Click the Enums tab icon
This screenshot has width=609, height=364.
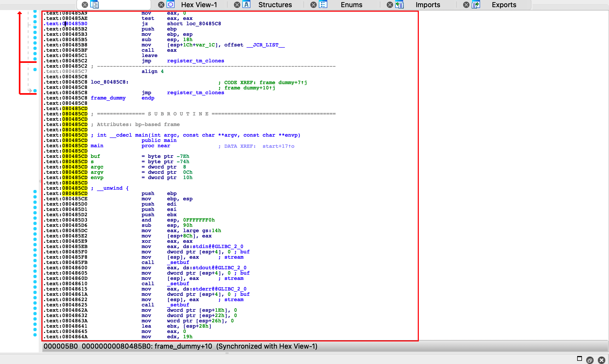[323, 5]
